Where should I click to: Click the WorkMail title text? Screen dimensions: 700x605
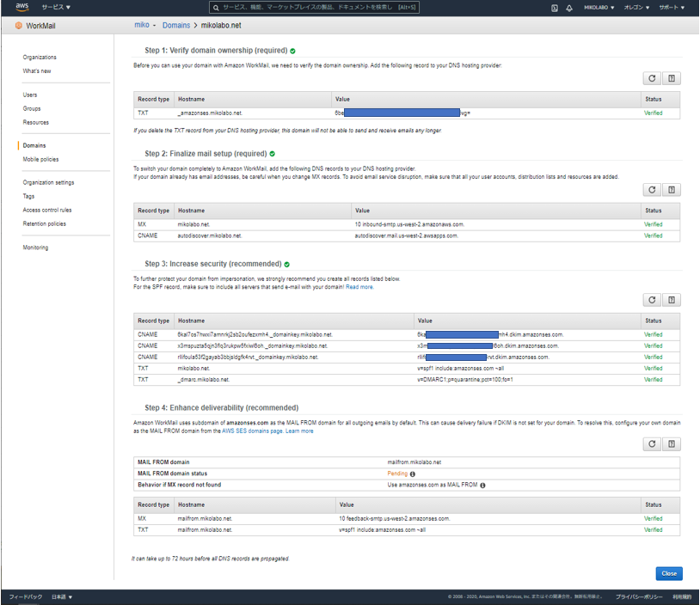(x=40, y=26)
